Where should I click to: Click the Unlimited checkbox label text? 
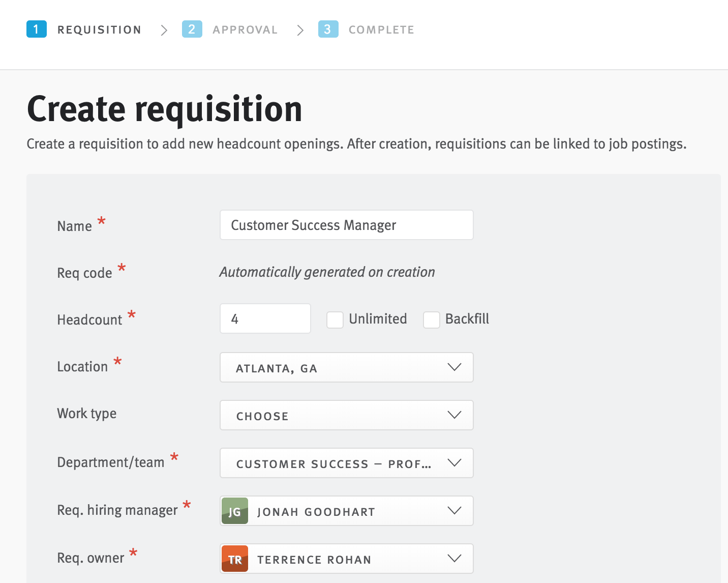[378, 319]
